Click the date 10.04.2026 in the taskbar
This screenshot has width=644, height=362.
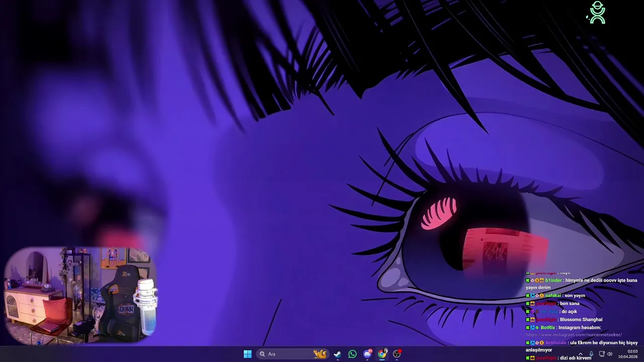628,356
